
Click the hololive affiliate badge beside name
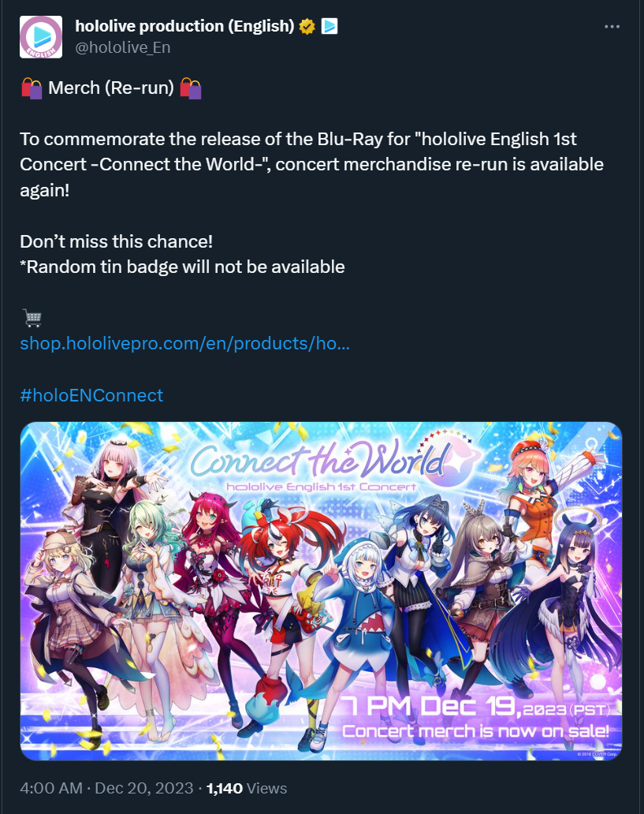(x=329, y=26)
